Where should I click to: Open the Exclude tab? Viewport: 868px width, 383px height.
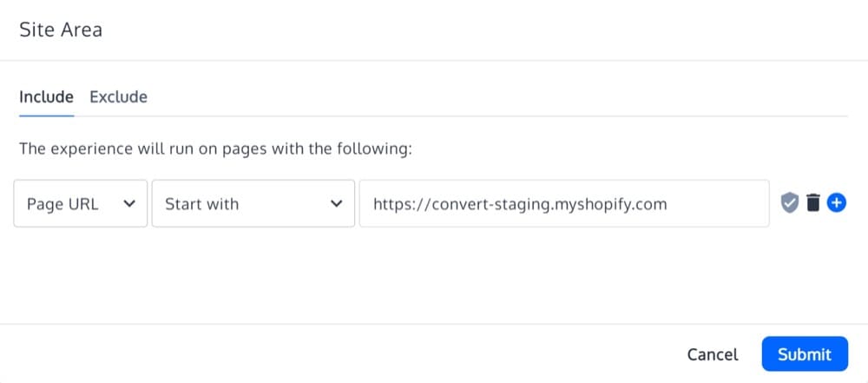[x=118, y=96]
